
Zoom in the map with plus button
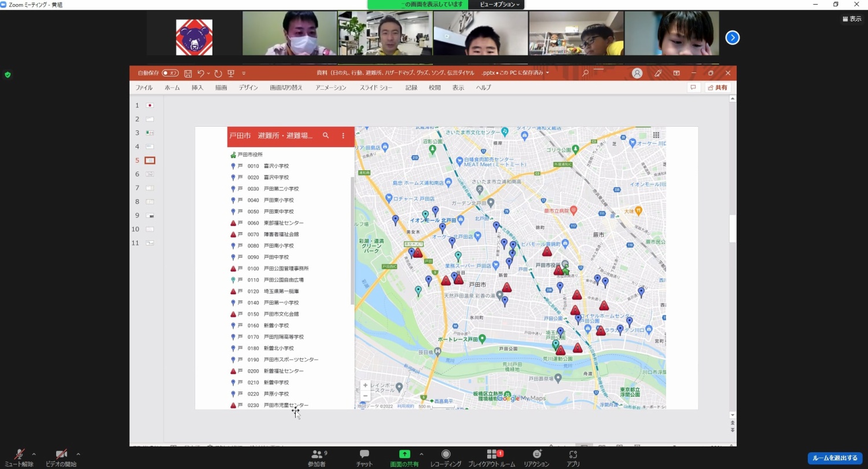[x=365, y=385]
